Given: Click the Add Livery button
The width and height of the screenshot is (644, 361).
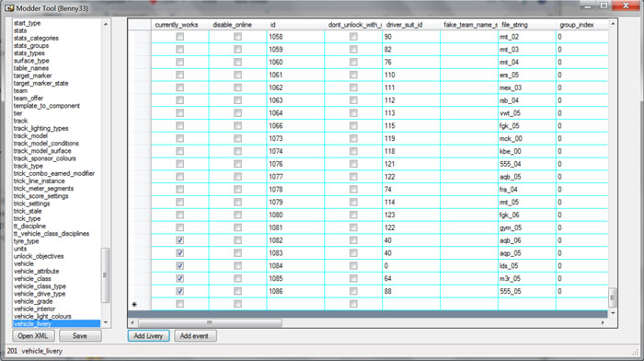Looking at the screenshot, I should click(148, 336).
